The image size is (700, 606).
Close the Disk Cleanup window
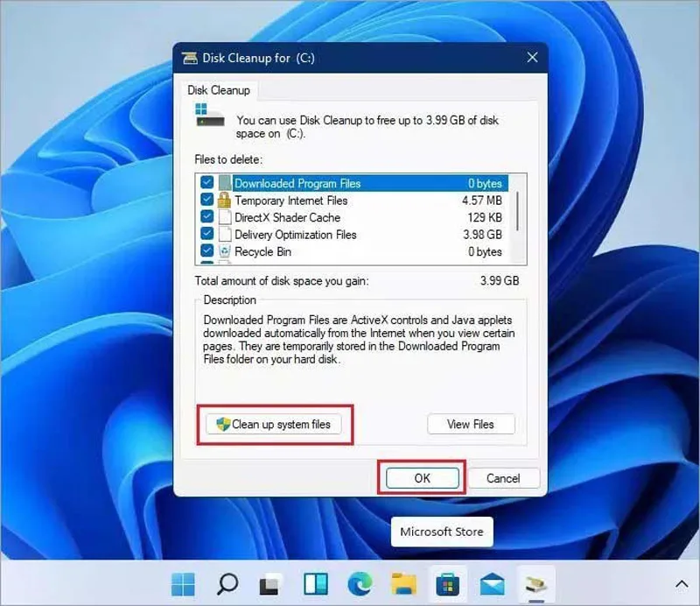pyautogui.click(x=532, y=57)
